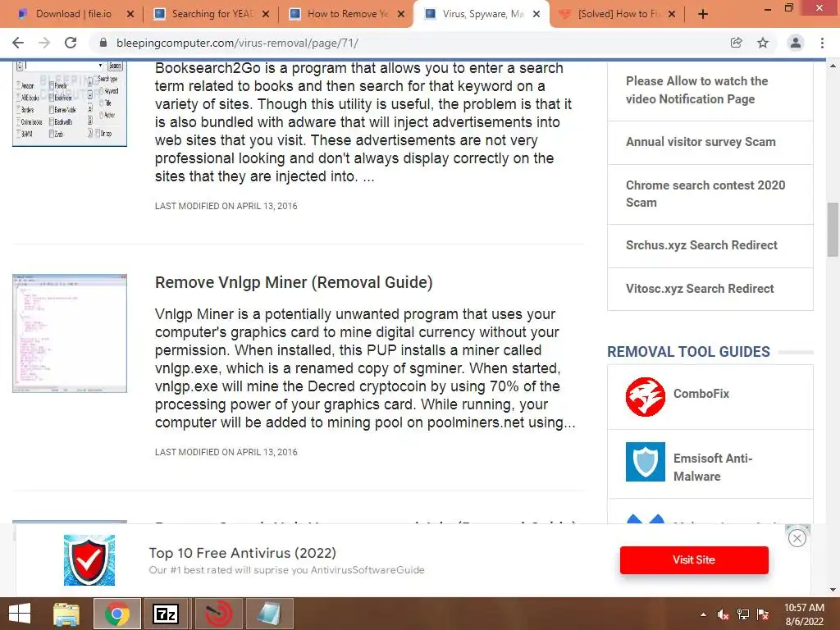The image size is (840, 630).
Task: Open the Chrome three-dot menu
Action: pos(822,43)
